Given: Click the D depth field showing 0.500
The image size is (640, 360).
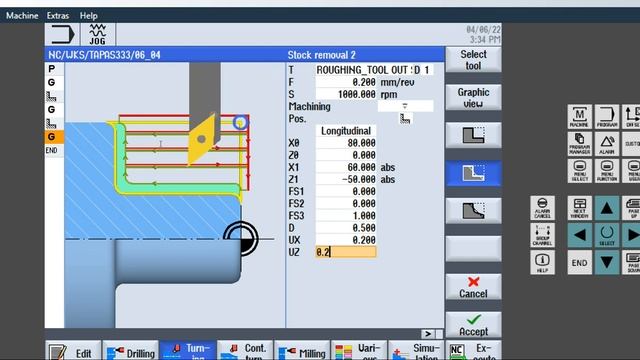Looking at the screenshot, I should coord(346,228).
